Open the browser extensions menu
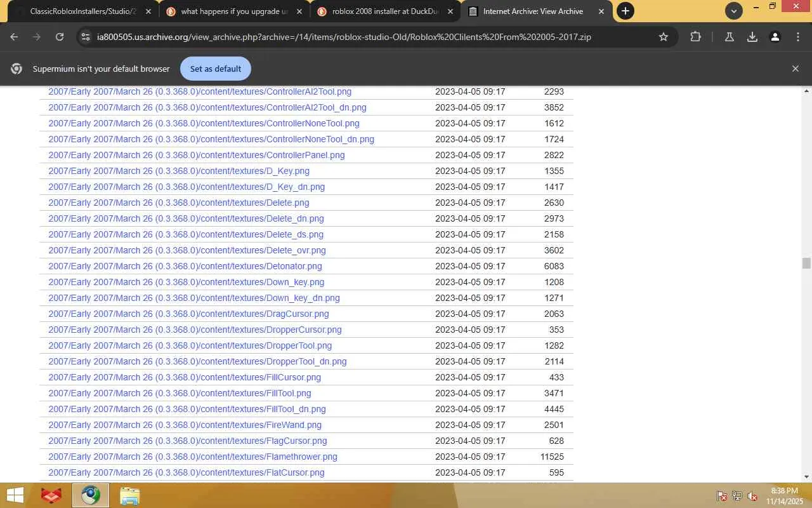 tap(695, 37)
